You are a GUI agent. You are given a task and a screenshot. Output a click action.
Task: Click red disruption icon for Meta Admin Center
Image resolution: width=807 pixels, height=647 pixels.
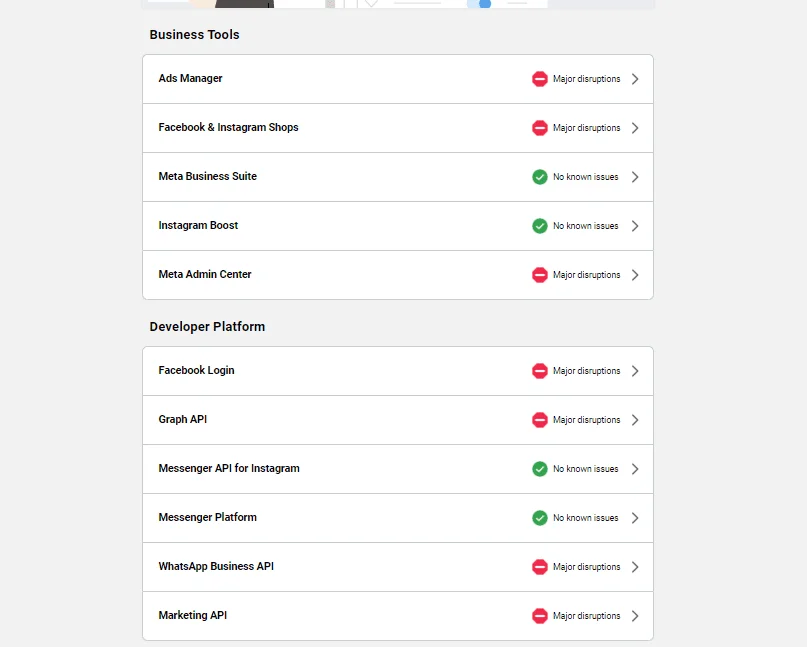pyautogui.click(x=539, y=274)
